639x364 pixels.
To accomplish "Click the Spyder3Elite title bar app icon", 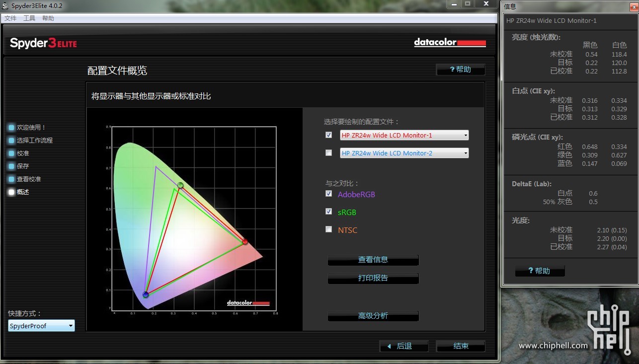I will [x=5, y=5].
